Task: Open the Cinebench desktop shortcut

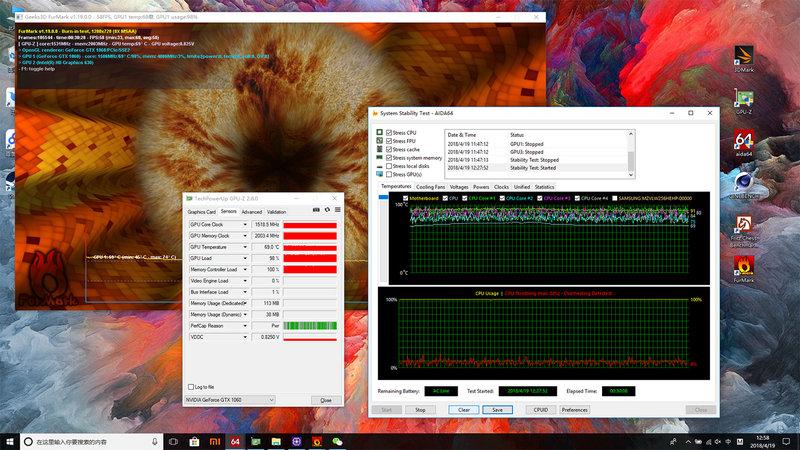Action: click(x=743, y=185)
